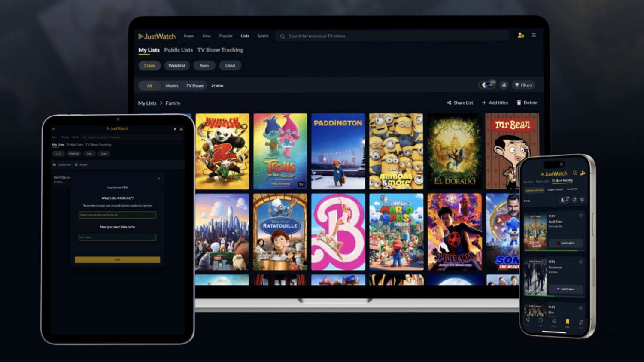This screenshot has width=644, height=362.
Task: Open the Sports menu item on the laptop
Action: pyautogui.click(x=263, y=36)
